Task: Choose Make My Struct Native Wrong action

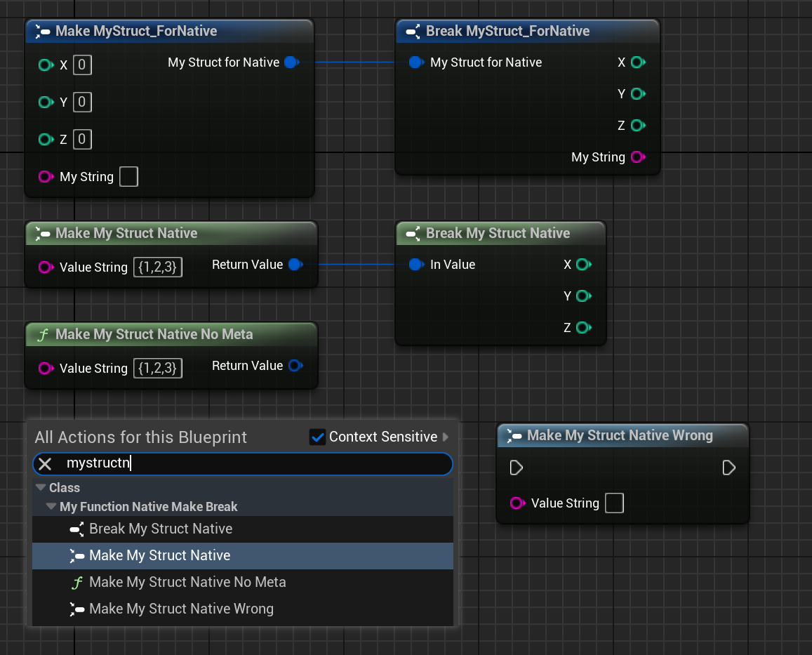Action: pyautogui.click(x=181, y=609)
